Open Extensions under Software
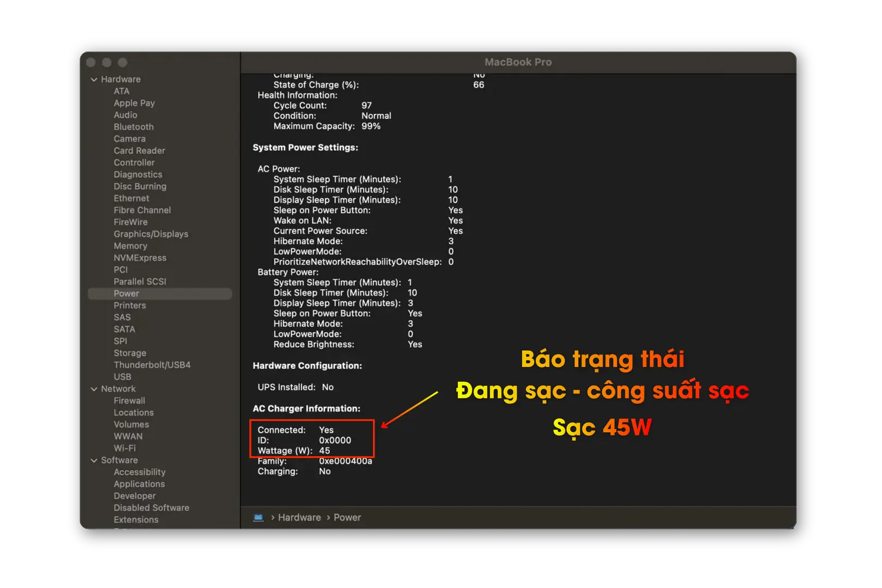Screen dimensions: 882x588 (x=136, y=520)
